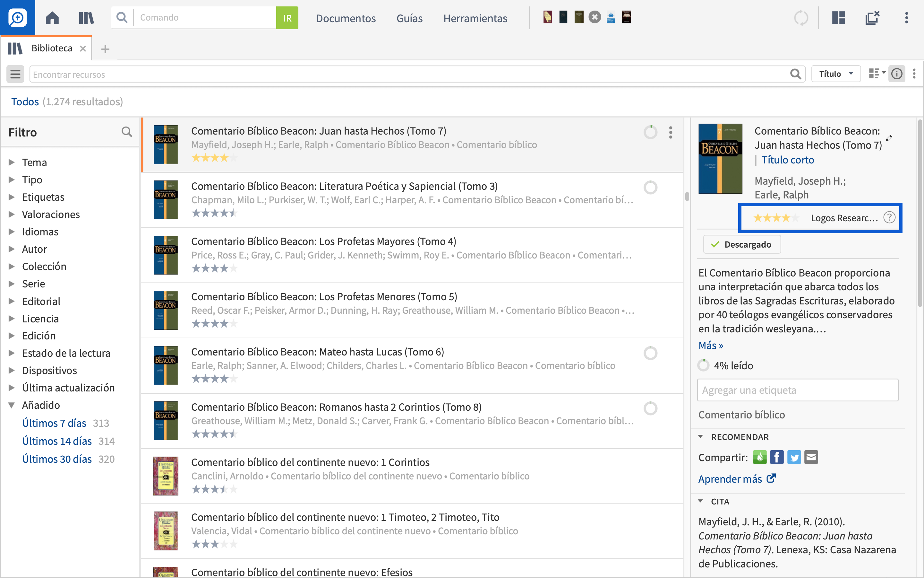This screenshot has height=578, width=924.
Task: Expand the Valoraciones filter
Action: point(12,214)
